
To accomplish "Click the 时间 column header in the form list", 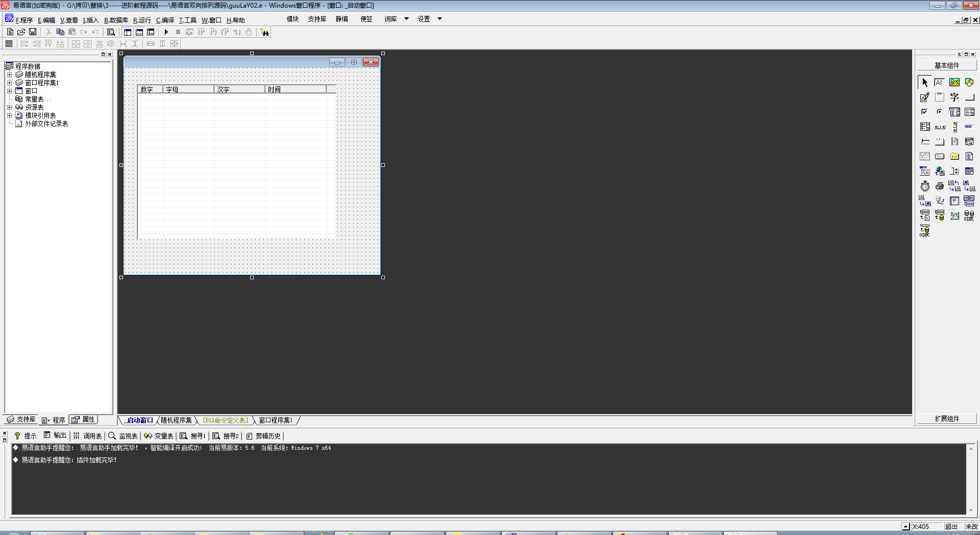I will pos(296,89).
